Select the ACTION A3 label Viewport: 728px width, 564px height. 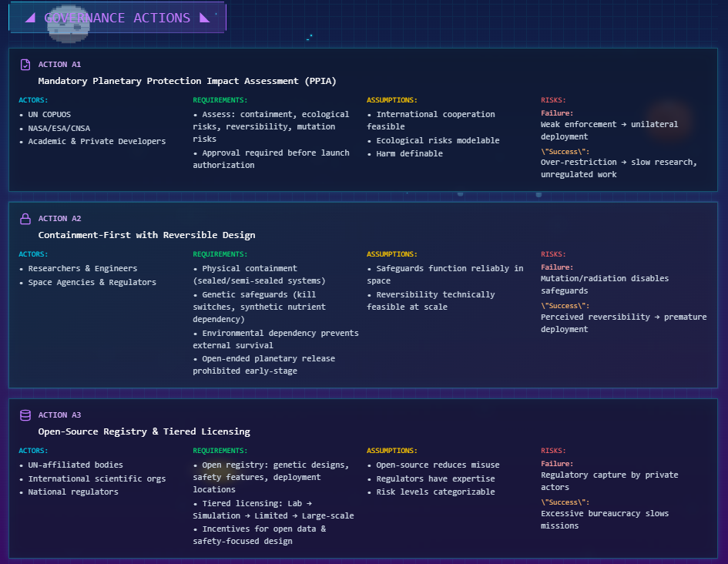click(x=59, y=415)
